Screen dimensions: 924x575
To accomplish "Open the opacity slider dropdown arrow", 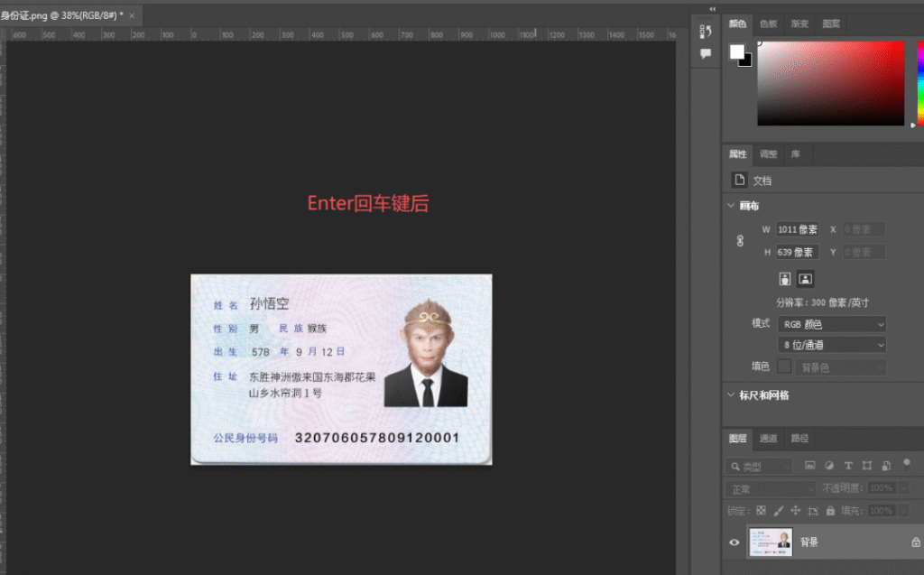I will 904,488.
